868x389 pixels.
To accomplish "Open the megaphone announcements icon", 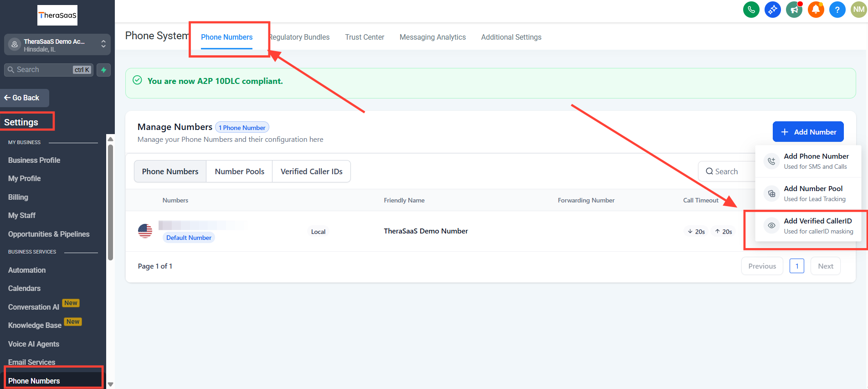I will [x=794, y=9].
